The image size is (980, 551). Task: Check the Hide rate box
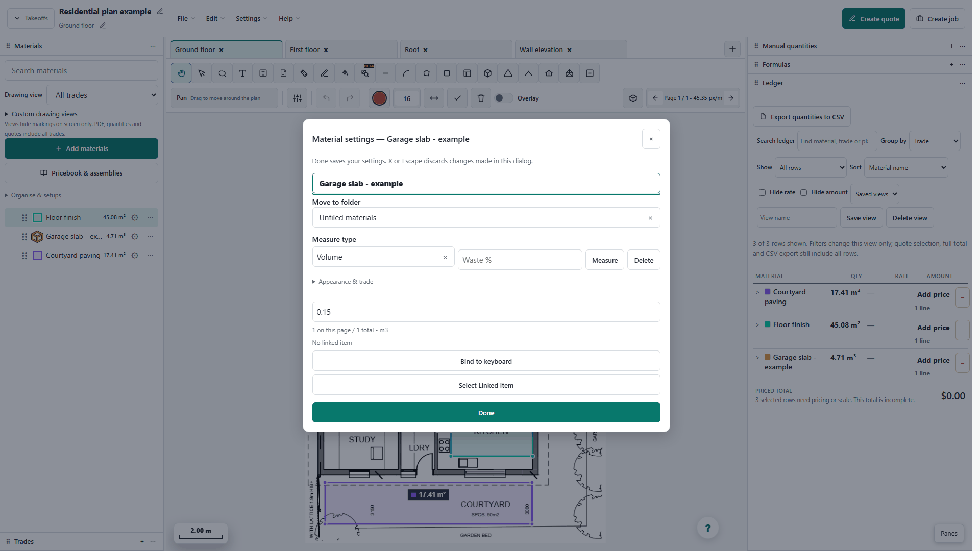(762, 193)
